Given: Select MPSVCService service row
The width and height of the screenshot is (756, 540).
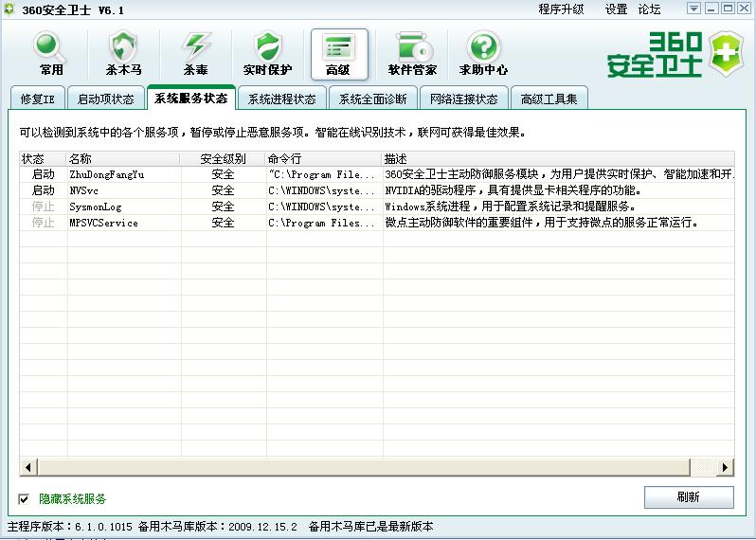Looking at the screenshot, I should (x=377, y=223).
